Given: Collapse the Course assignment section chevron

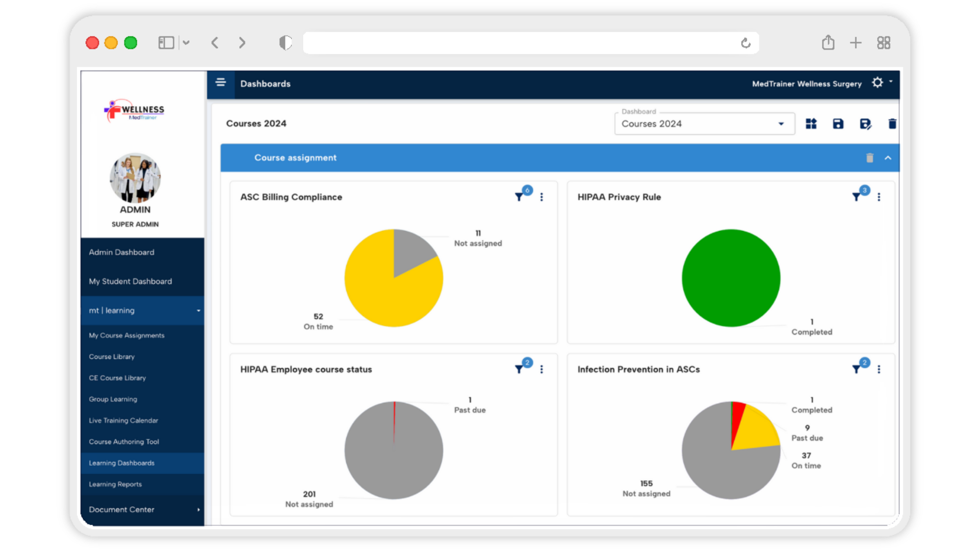Looking at the screenshot, I should (x=888, y=158).
